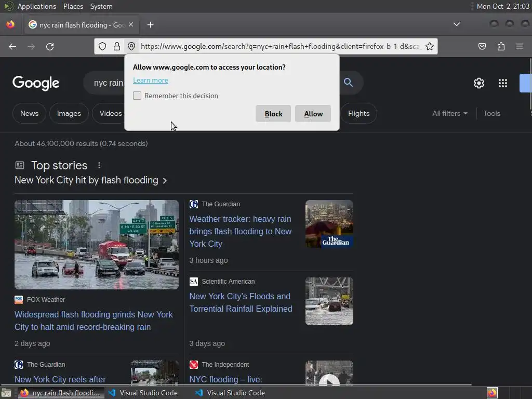
Task: Open the Google apps grid icon
Action: 503,83
